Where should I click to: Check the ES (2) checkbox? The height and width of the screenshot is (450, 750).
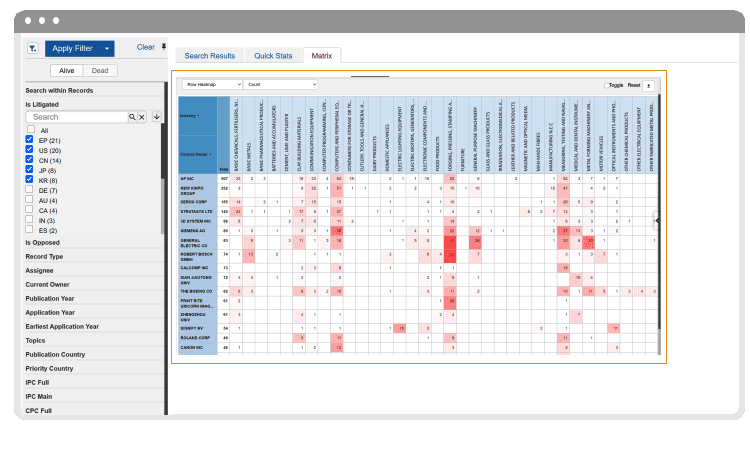coord(30,230)
